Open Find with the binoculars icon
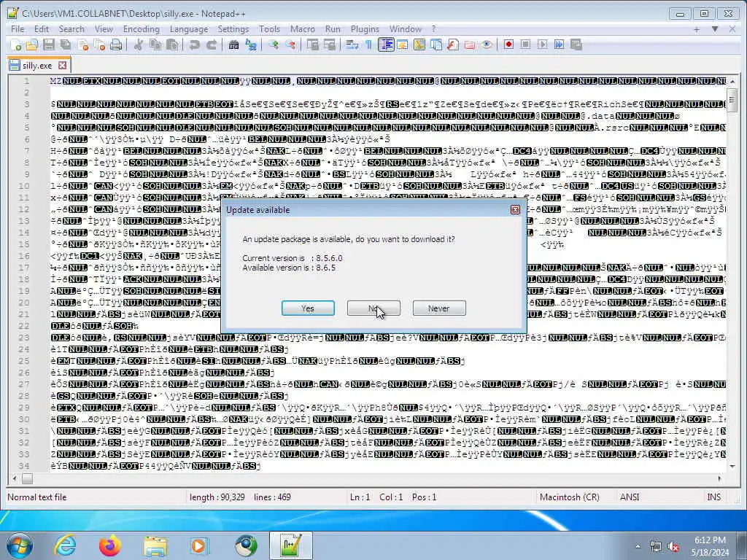 (x=233, y=44)
